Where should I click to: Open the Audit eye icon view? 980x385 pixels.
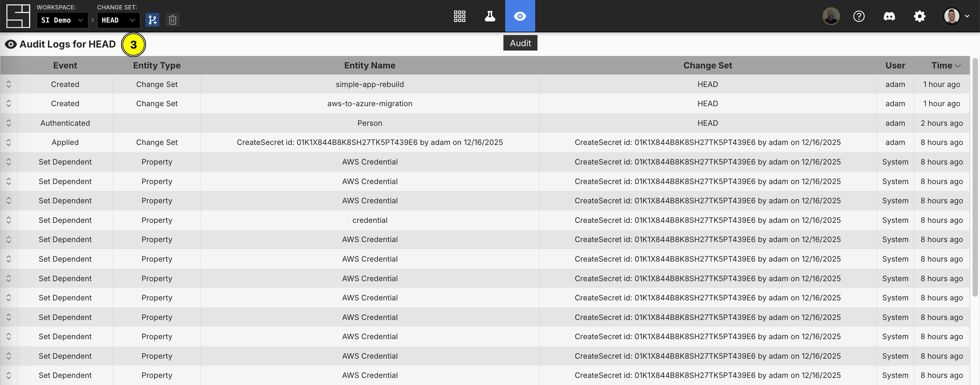[x=520, y=16]
